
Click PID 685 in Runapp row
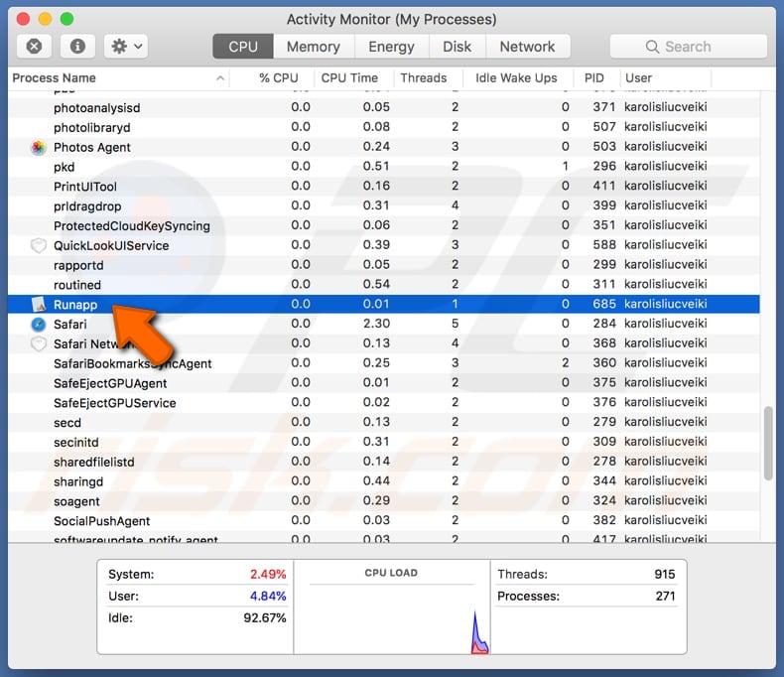tap(604, 304)
